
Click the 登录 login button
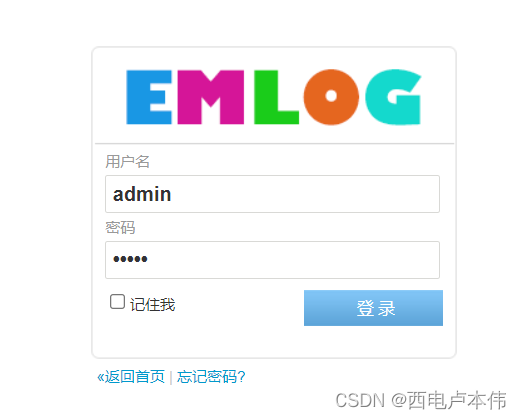click(373, 308)
